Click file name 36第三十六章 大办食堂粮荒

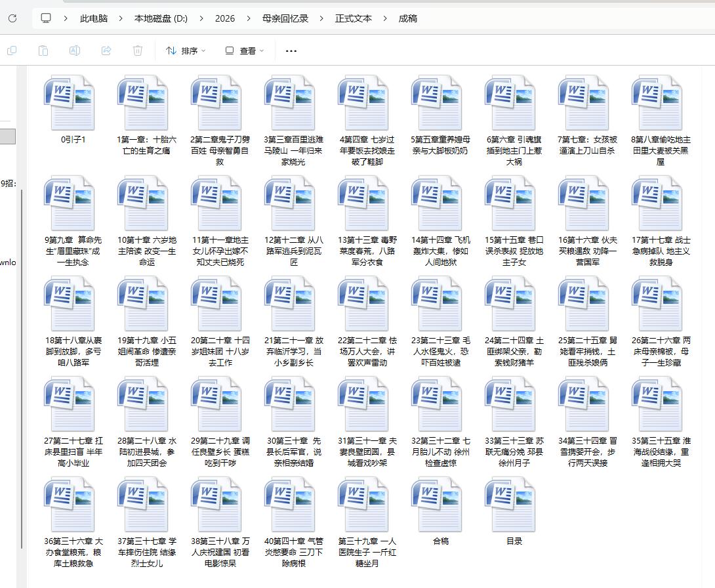[73, 552]
